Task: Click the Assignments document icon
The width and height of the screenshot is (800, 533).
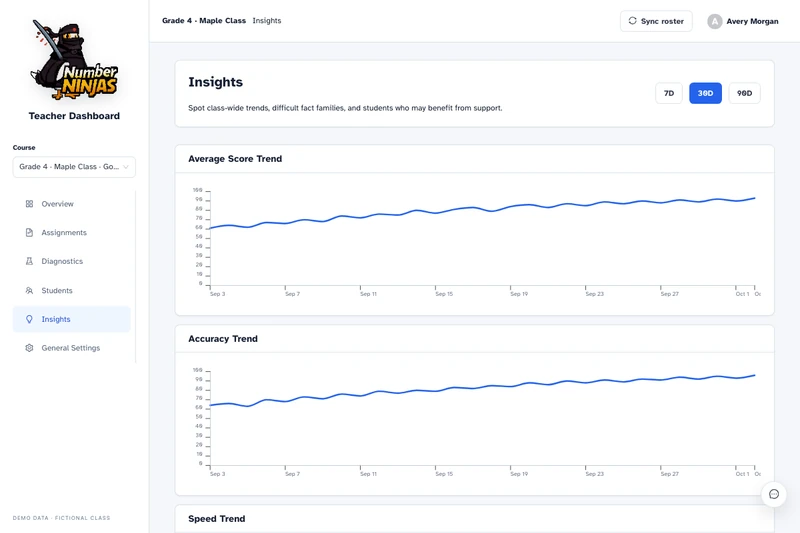Action: tap(29, 233)
